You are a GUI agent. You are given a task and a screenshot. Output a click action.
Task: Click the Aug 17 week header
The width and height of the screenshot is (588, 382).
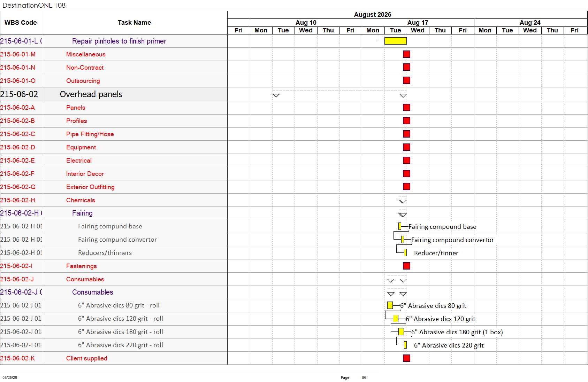click(x=418, y=23)
